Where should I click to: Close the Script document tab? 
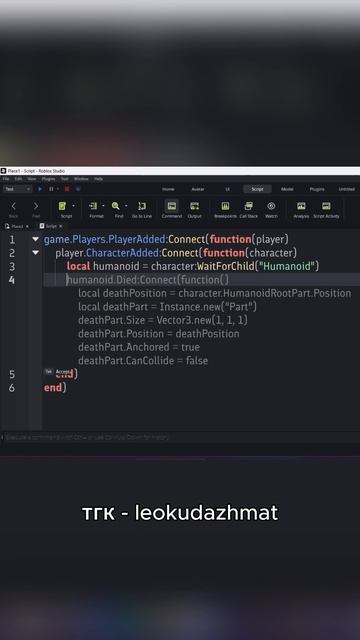[60, 226]
